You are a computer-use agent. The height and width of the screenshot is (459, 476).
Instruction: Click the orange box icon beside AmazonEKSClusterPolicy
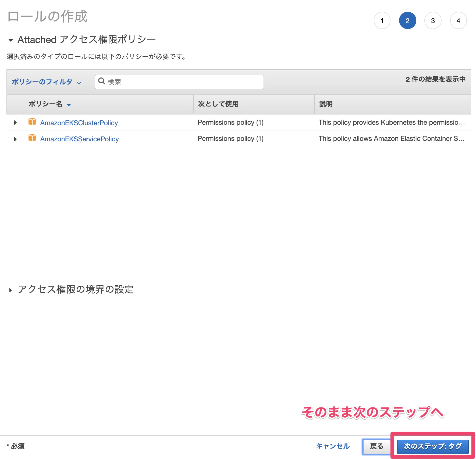click(32, 122)
